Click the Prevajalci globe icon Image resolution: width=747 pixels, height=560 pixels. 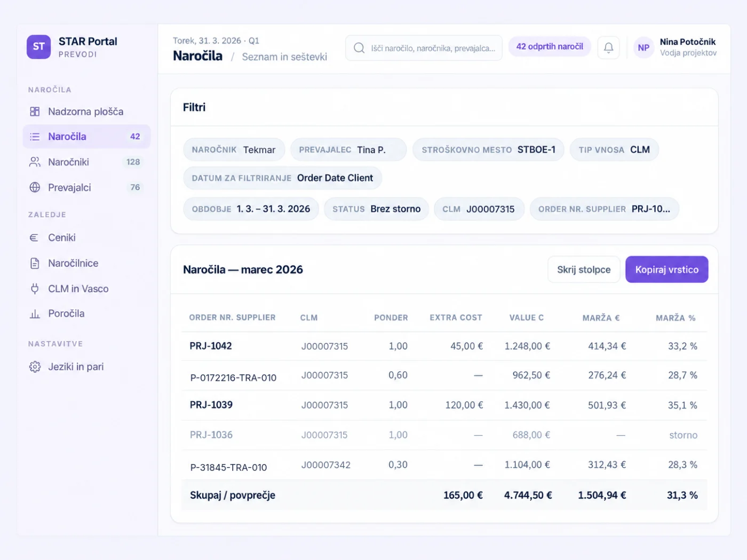coord(35,187)
